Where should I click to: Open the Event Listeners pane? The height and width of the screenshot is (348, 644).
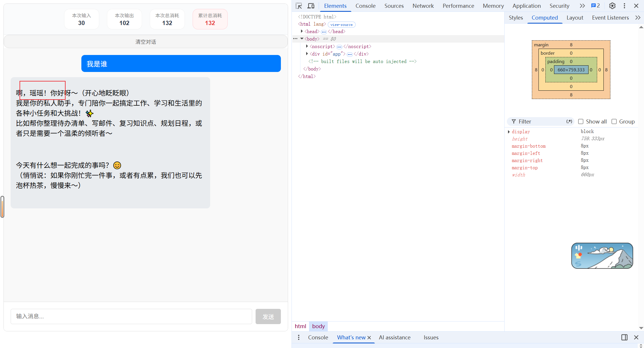tap(610, 18)
